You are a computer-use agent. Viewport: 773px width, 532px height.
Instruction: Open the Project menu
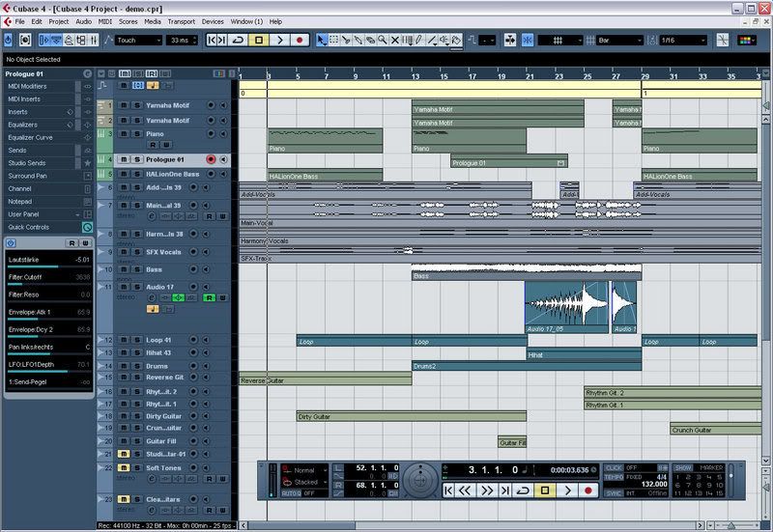[x=59, y=21]
